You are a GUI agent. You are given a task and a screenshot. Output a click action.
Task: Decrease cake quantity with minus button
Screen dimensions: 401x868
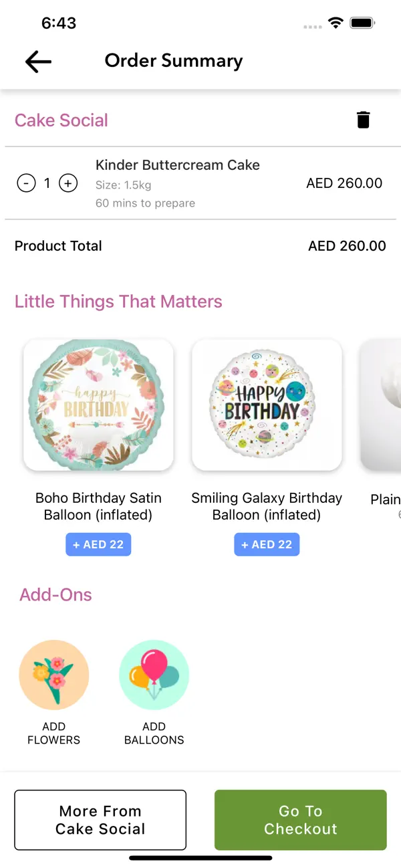coord(26,183)
